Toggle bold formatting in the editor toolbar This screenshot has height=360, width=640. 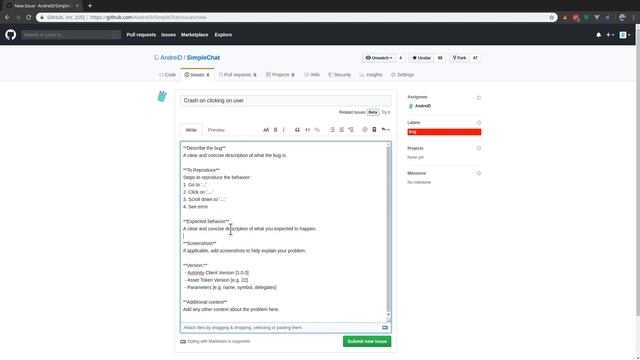pos(276,130)
